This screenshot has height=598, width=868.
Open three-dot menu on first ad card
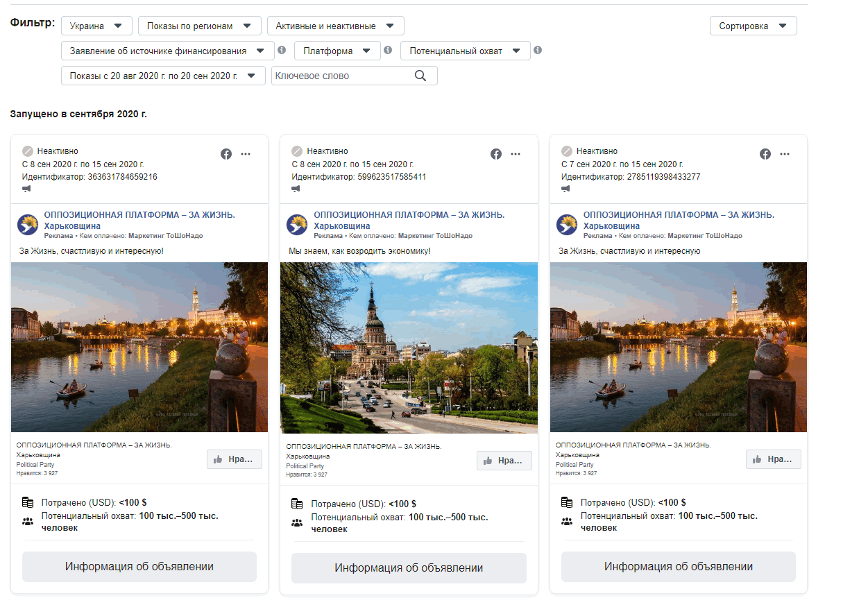click(x=246, y=154)
